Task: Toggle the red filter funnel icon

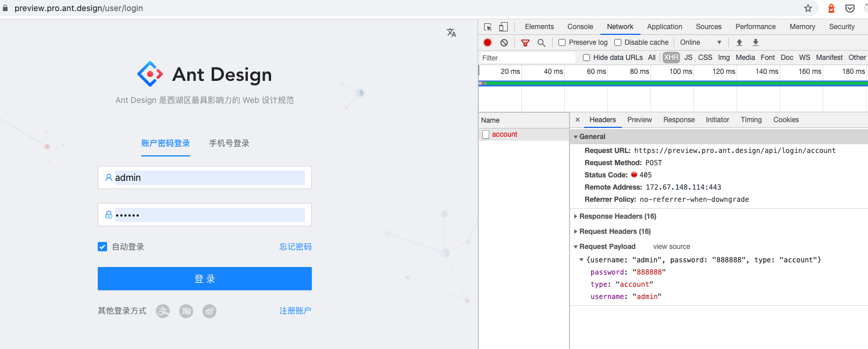Action: 525,42
